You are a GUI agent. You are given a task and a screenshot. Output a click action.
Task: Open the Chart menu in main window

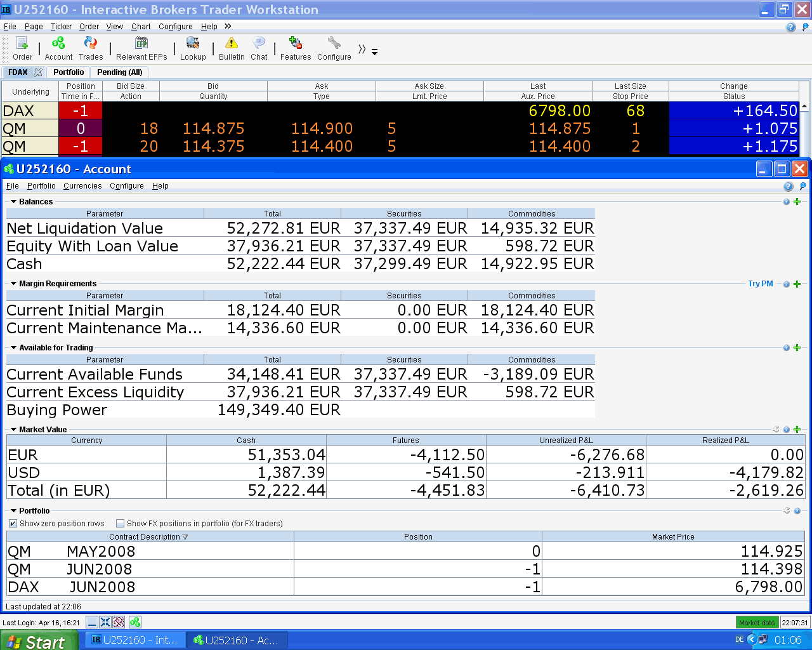[x=141, y=27]
